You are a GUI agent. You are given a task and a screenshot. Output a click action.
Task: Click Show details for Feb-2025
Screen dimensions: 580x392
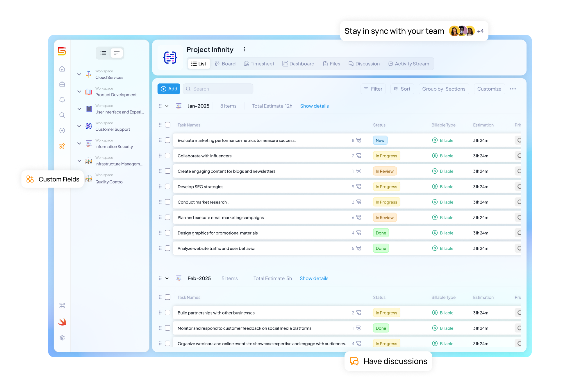pyautogui.click(x=314, y=278)
